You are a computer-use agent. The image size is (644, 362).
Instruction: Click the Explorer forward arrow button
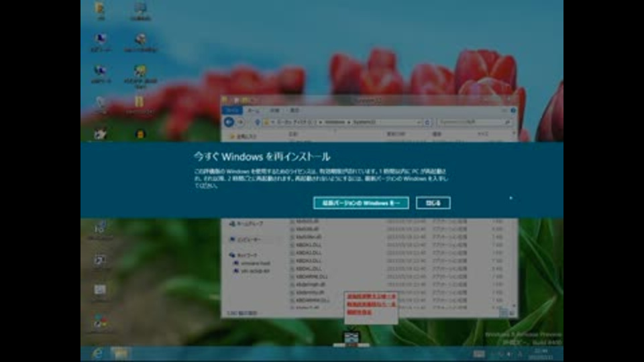click(241, 122)
